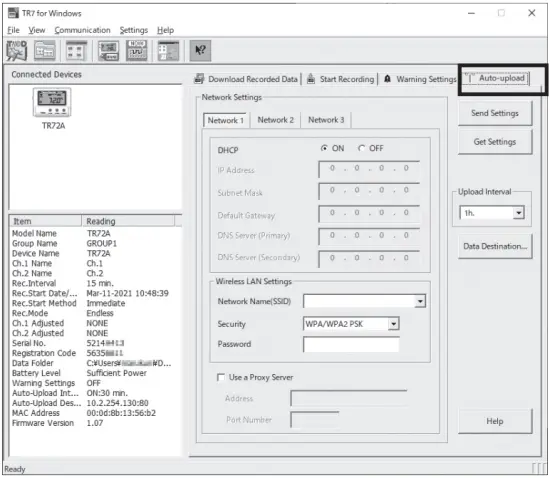This screenshot has height=478, width=550.
Task: Open the data folder toolbar icon
Action: [45, 51]
